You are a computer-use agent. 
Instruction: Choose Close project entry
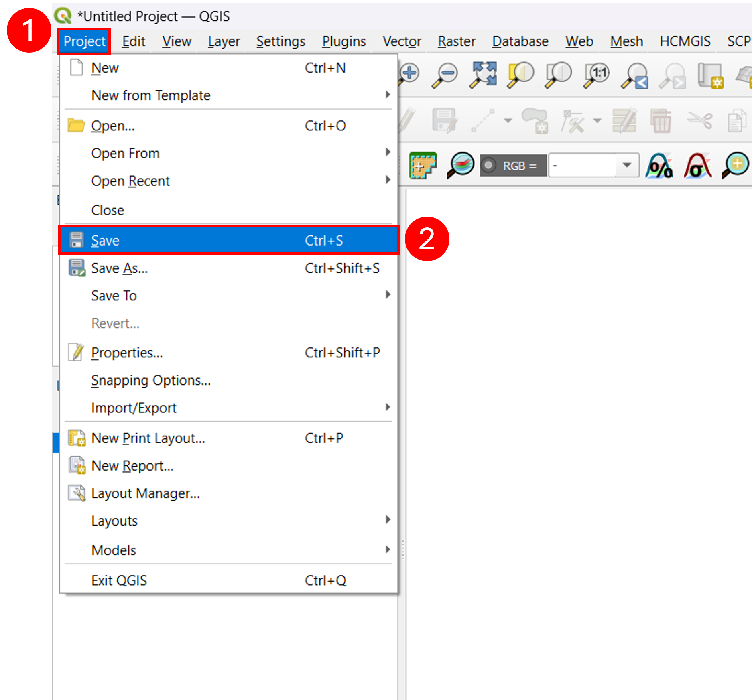pyautogui.click(x=229, y=210)
